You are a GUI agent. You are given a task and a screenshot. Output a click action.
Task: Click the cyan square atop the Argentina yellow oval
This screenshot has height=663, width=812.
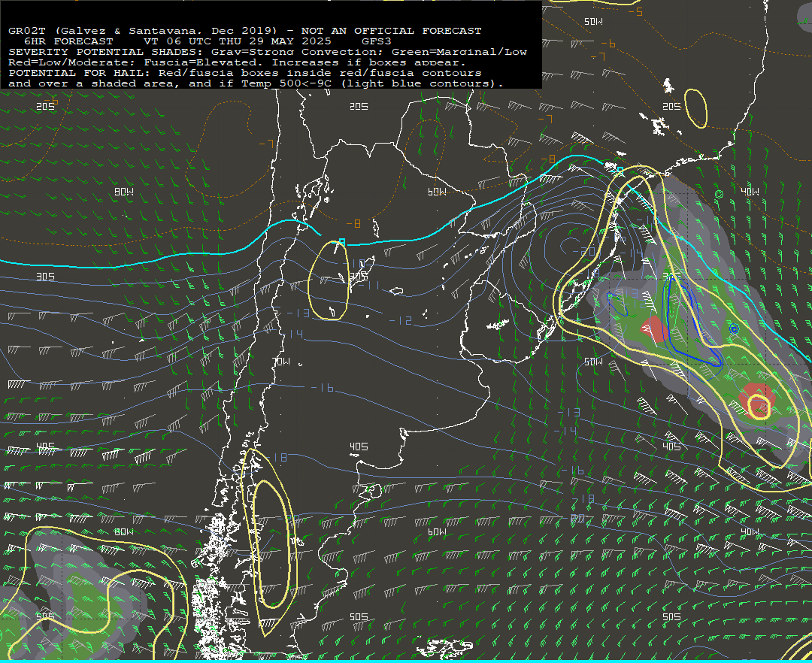click(x=341, y=242)
